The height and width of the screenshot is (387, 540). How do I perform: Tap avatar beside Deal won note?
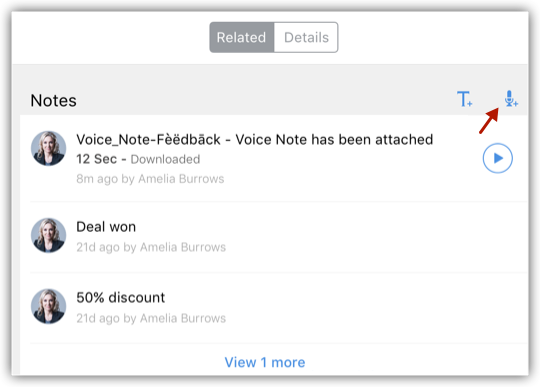49,236
